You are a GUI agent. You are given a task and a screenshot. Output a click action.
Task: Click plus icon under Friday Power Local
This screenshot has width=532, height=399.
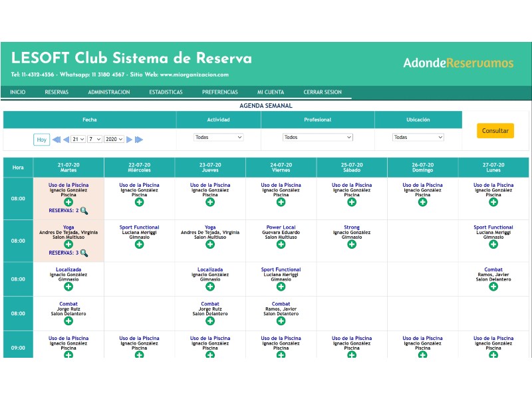coord(281,244)
